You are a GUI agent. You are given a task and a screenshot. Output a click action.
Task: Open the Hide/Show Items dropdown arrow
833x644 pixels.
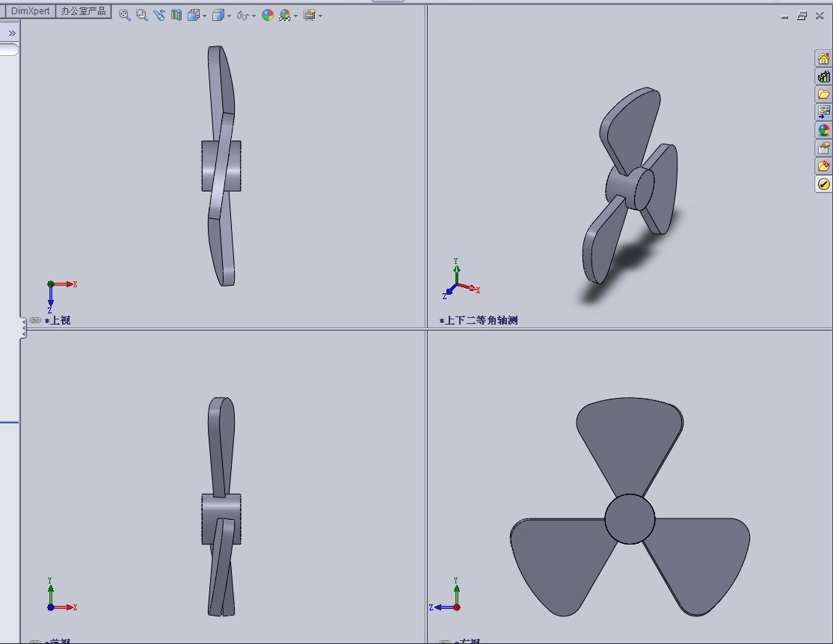[x=254, y=16]
